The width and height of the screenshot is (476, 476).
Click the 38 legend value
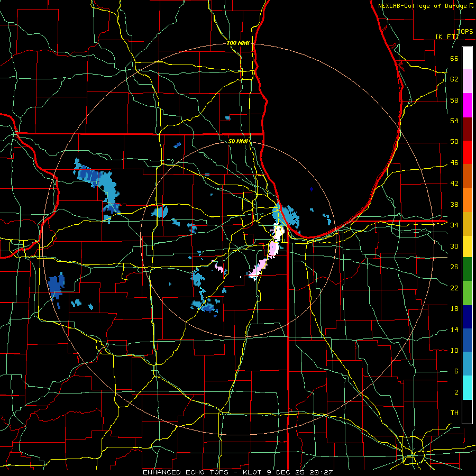[454, 204]
